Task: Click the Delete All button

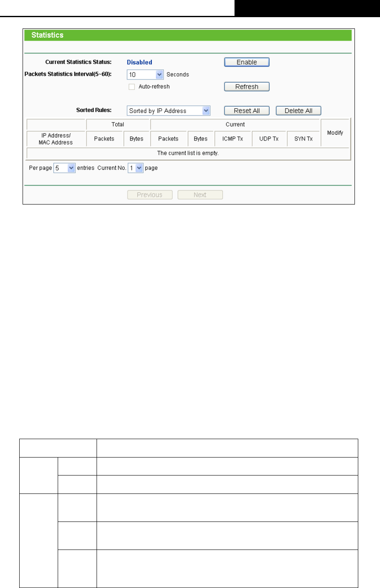Action: [x=298, y=111]
